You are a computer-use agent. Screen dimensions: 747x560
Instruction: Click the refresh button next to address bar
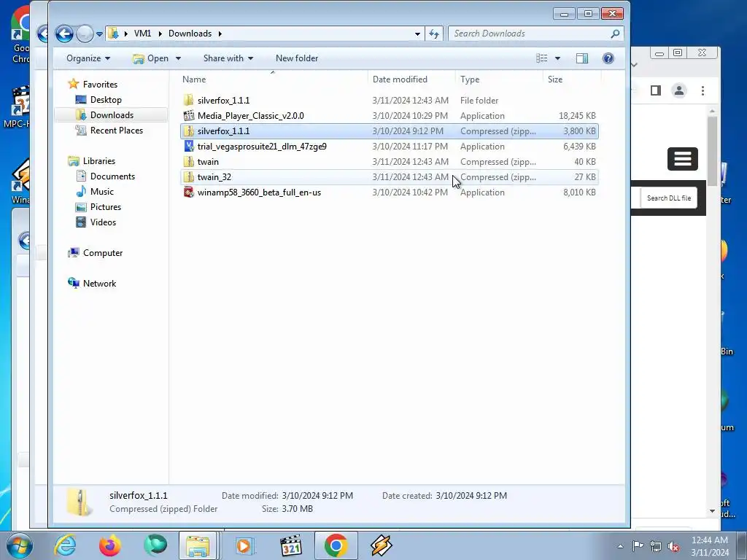[434, 34]
